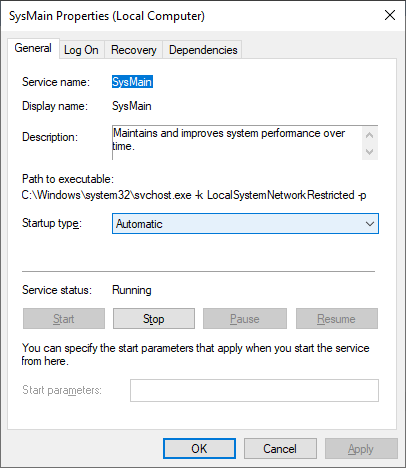Switch to the General tab
The image size is (406, 468).
(x=33, y=48)
